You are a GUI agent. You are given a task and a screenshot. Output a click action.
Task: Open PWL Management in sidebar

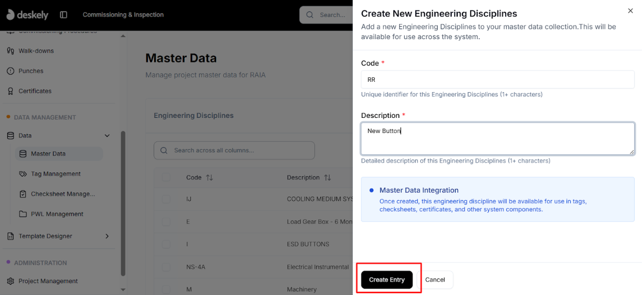click(57, 214)
